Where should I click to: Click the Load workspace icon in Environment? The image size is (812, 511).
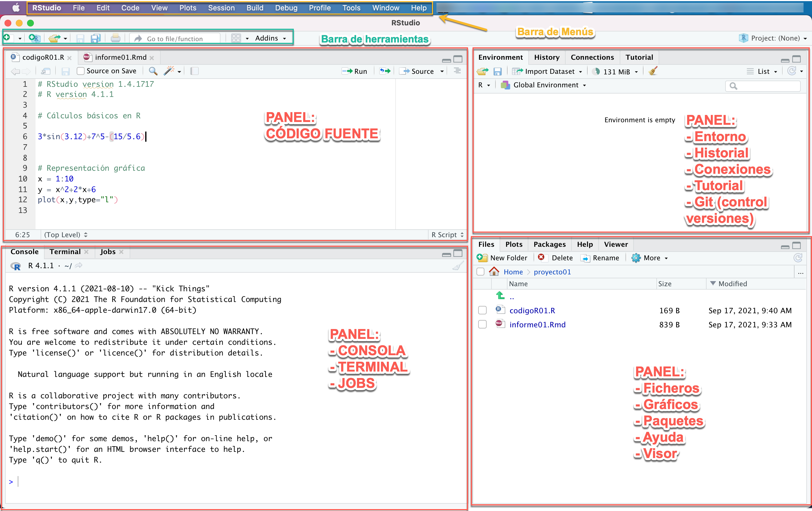pos(482,71)
